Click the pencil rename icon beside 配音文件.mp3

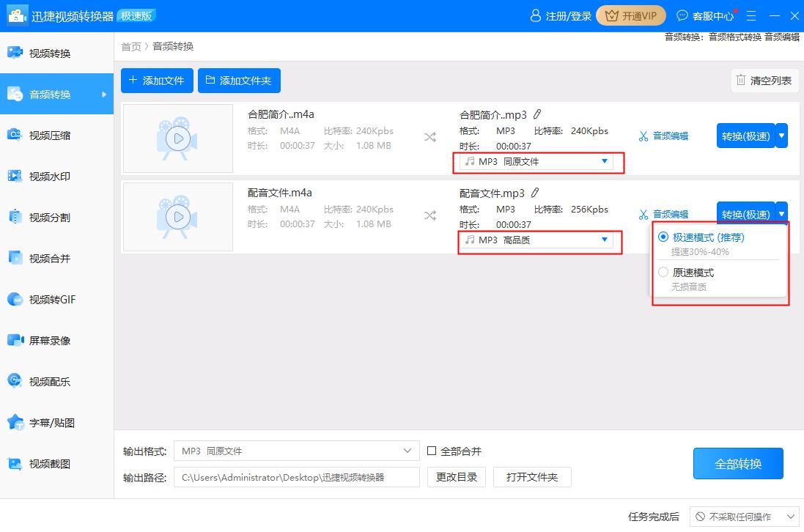tap(535, 193)
